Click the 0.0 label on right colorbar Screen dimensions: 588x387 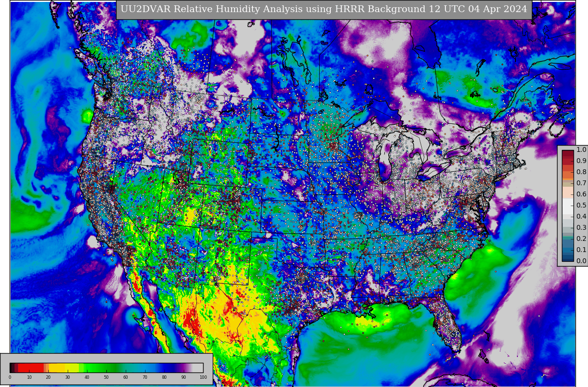click(581, 261)
